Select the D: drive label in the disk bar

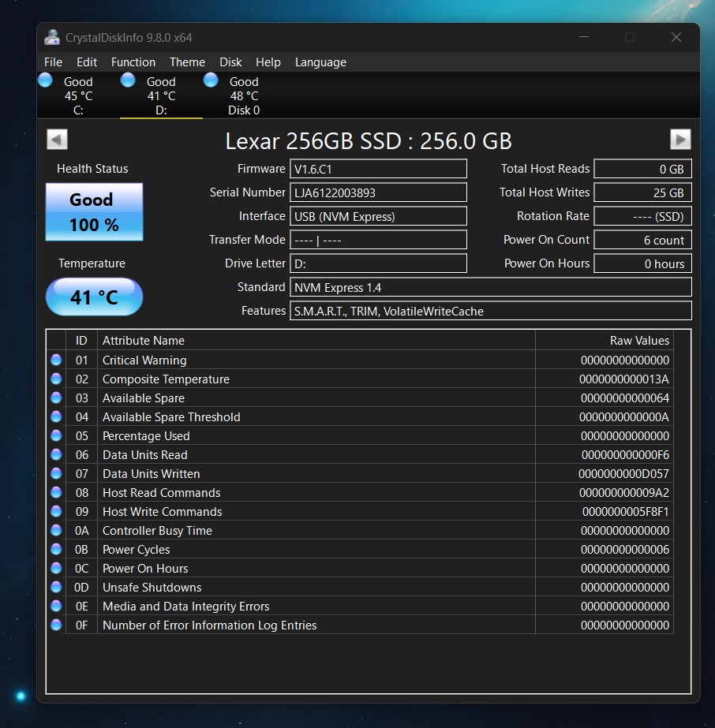(x=161, y=110)
